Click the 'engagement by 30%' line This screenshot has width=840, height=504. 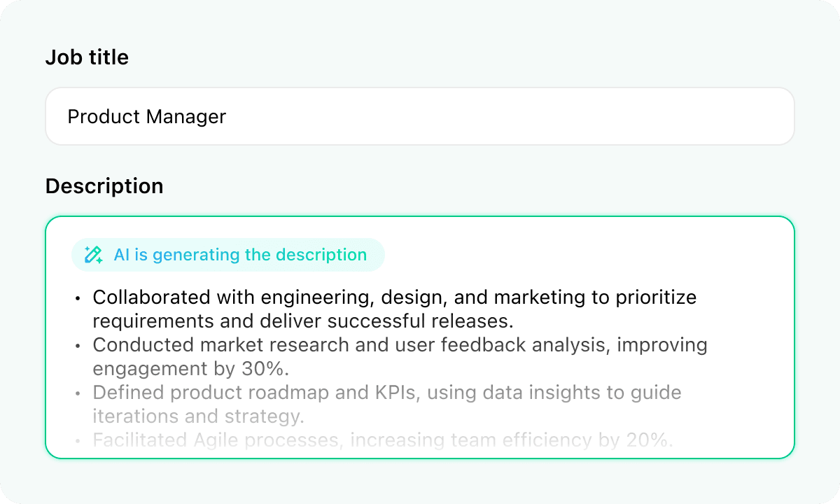tap(190, 369)
